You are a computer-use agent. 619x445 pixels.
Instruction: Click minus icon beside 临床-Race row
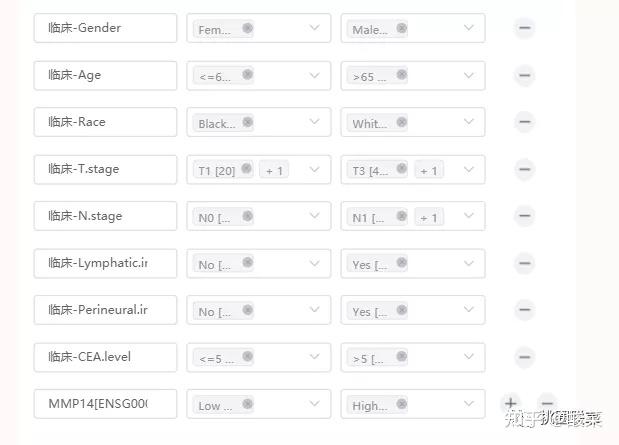524,122
